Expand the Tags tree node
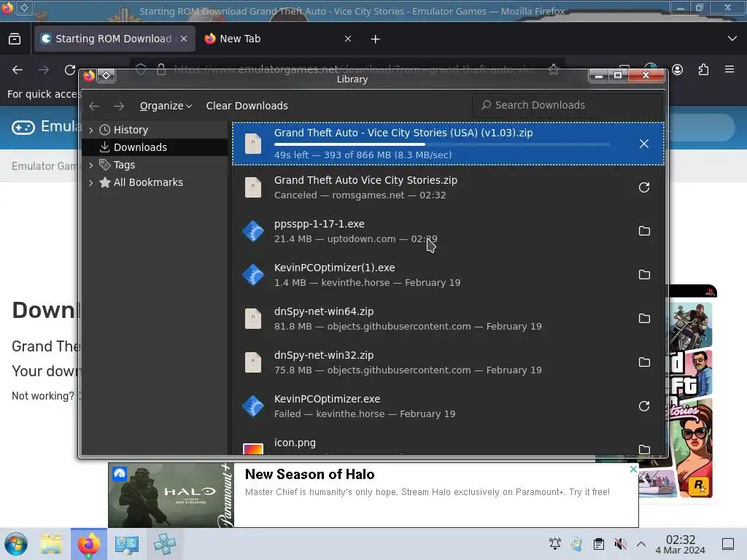This screenshot has height=560, width=747. coord(91,166)
